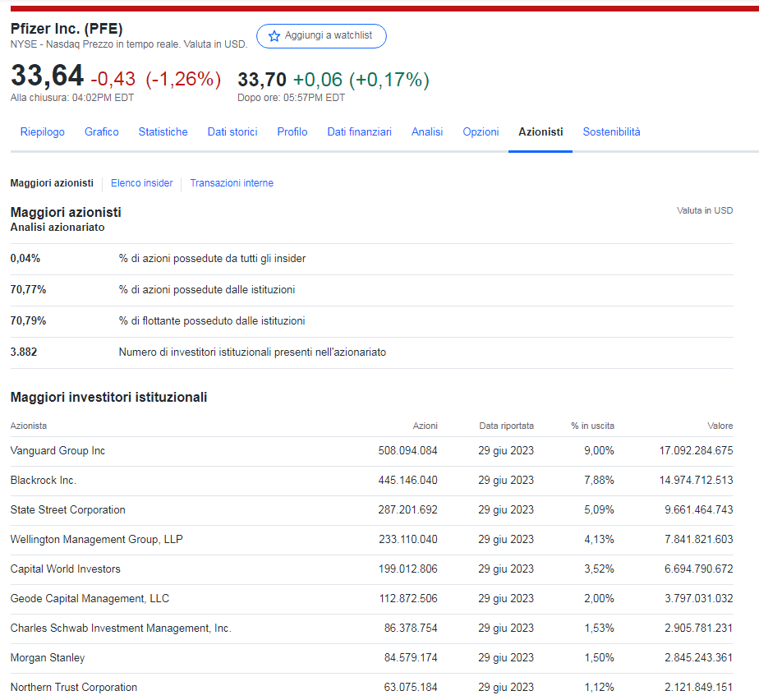Click the Valore column header
Screen dimensions: 759x700
[x=720, y=426]
